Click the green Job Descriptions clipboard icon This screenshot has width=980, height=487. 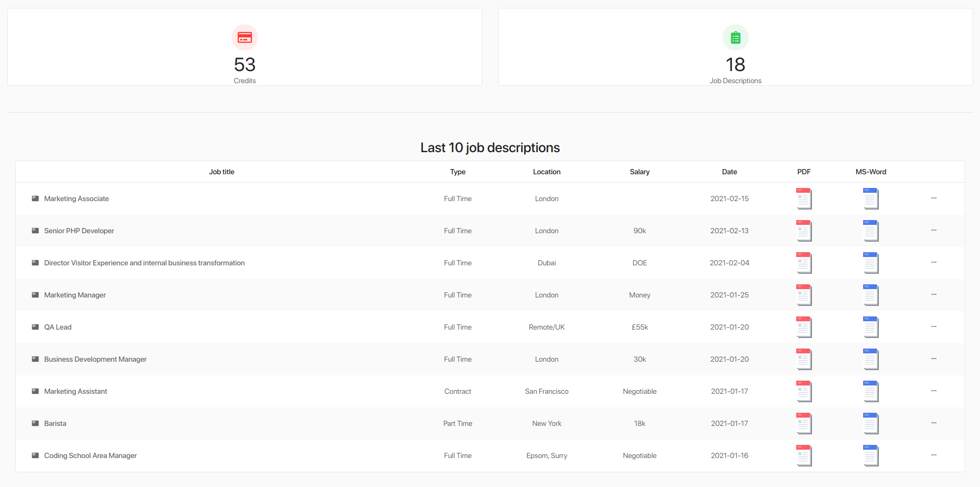735,37
